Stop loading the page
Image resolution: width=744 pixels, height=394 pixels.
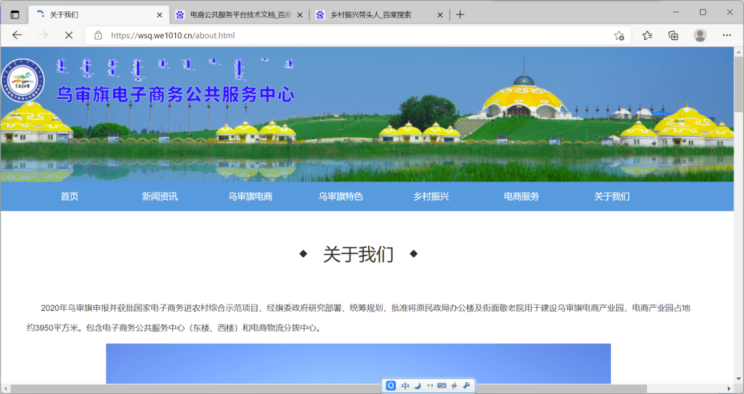[69, 35]
